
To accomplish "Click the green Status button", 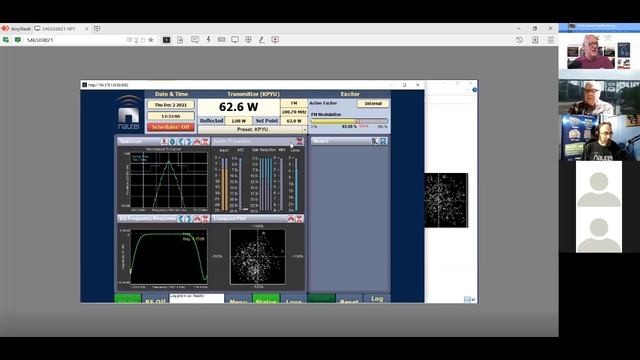I will click(x=266, y=299).
